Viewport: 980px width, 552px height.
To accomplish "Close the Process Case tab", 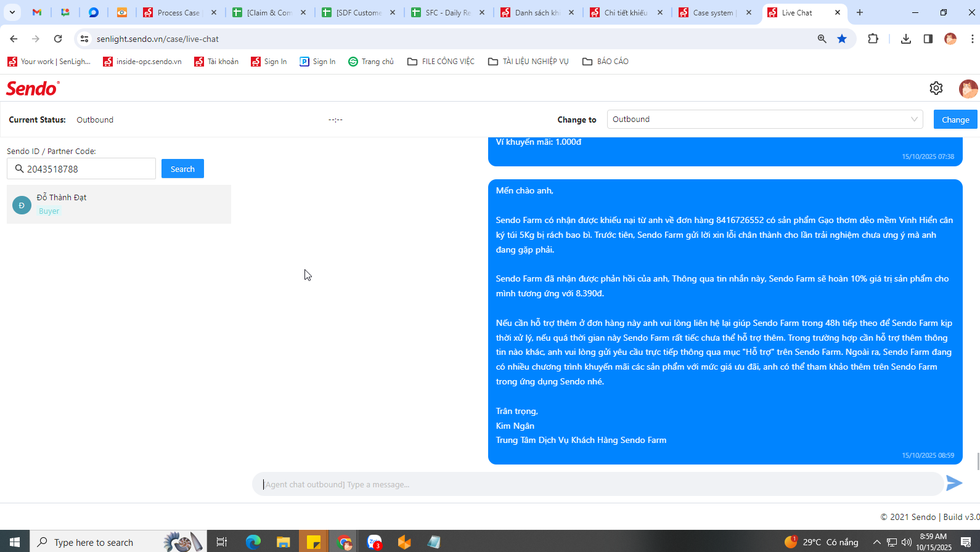I will tap(214, 12).
